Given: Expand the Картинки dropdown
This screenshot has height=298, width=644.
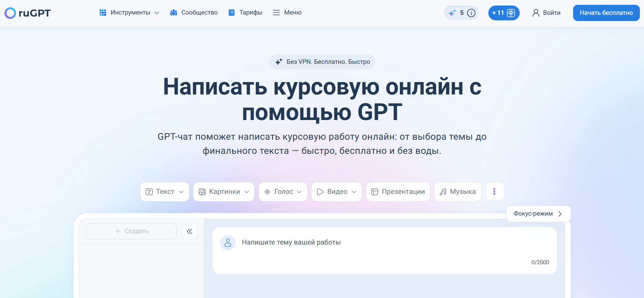Looking at the screenshot, I should tap(224, 191).
